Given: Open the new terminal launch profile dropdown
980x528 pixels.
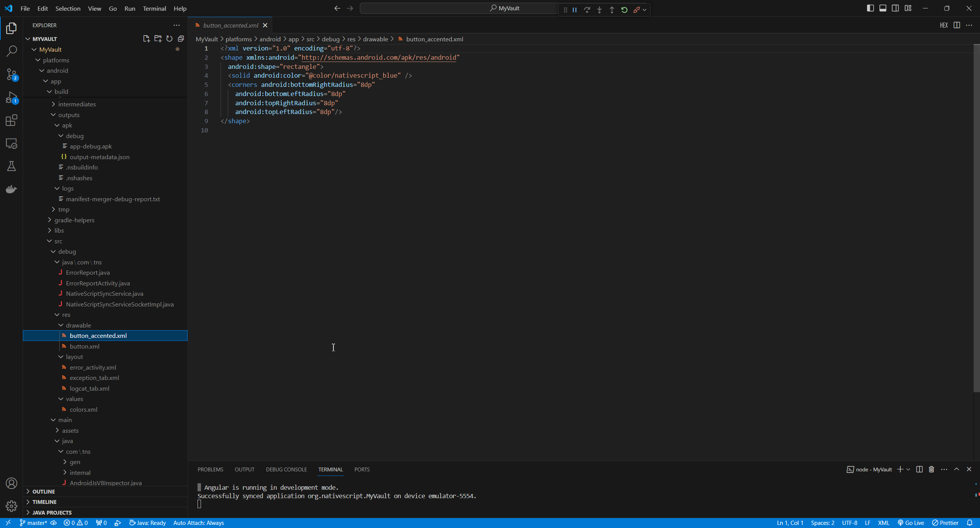Looking at the screenshot, I should tap(908, 469).
